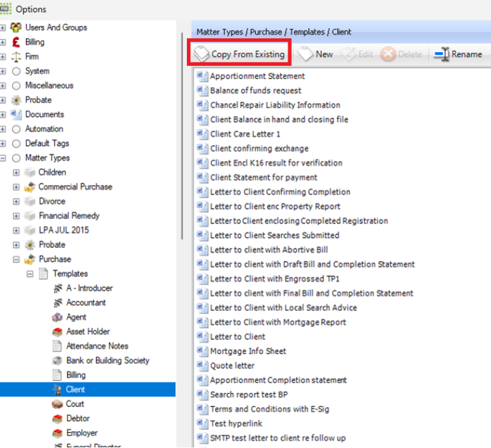Viewport: 491px width, 448px height.
Task: Select Letter to client with Abortive Bill
Action: click(x=269, y=250)
